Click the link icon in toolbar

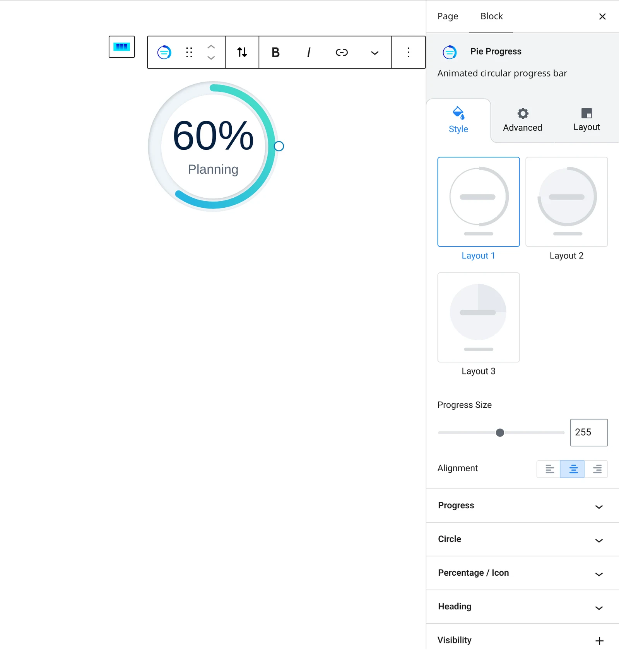click(x=342, y=52)
